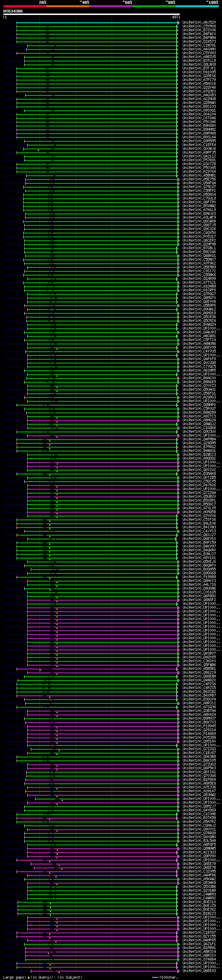Select the UniRef100_Q70VX6 label
The height and width of the screenshot is (980, 222).
[199, 516]
